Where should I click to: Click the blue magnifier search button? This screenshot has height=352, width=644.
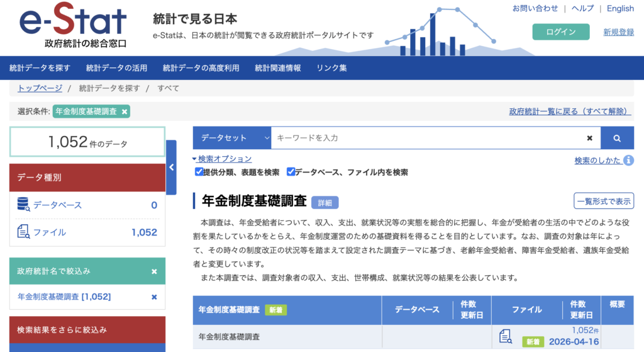617,138
